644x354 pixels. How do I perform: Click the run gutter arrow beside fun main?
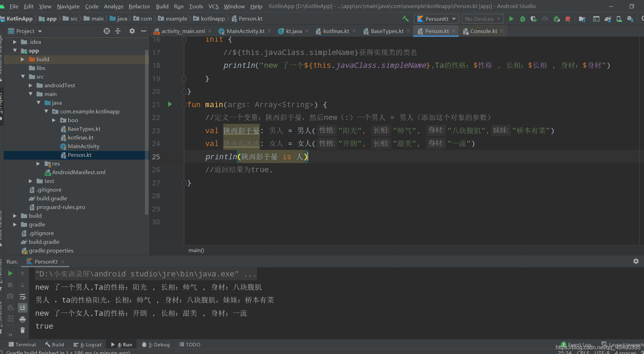tap(170, 104)
